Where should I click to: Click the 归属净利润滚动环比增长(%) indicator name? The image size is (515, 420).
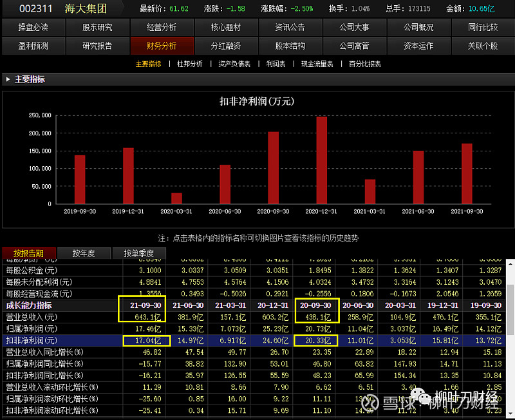(x=52, y=399)
